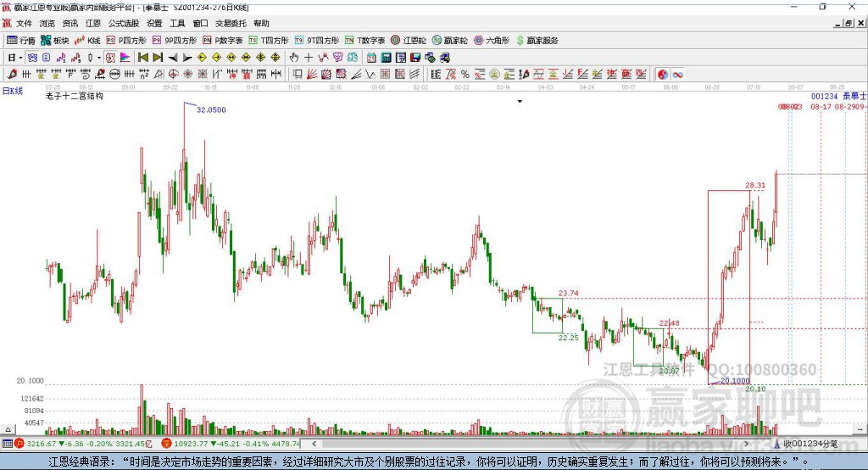
Task: Open the 9P四方形 tool
Action: pyautogui.click(x=175, y=41)
